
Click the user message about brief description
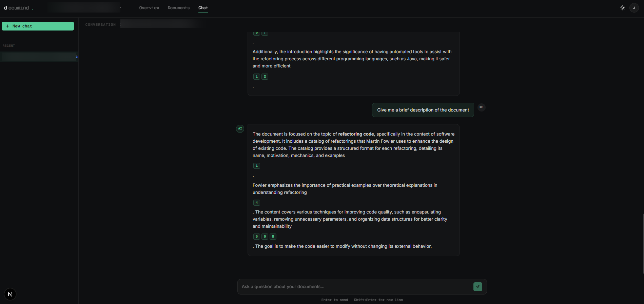click(x=423, y=110)
